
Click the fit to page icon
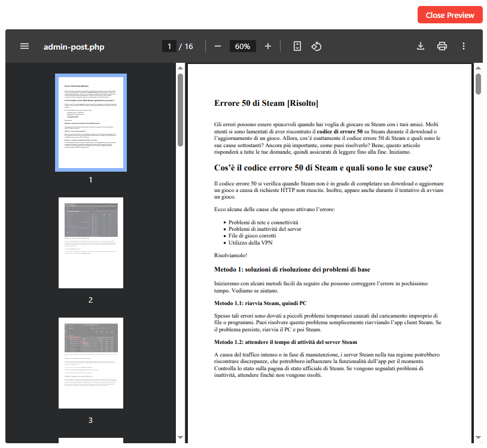pyautogui.click(x=297, y=46)
